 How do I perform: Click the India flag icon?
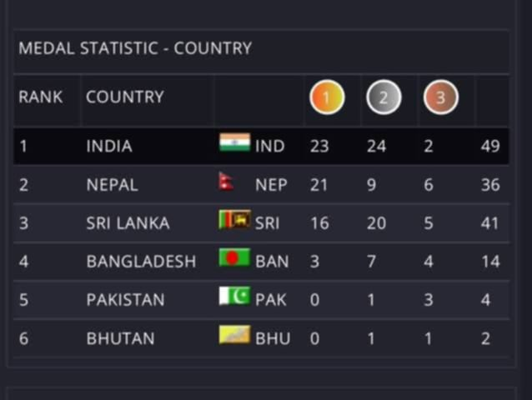tap(234, 143)
